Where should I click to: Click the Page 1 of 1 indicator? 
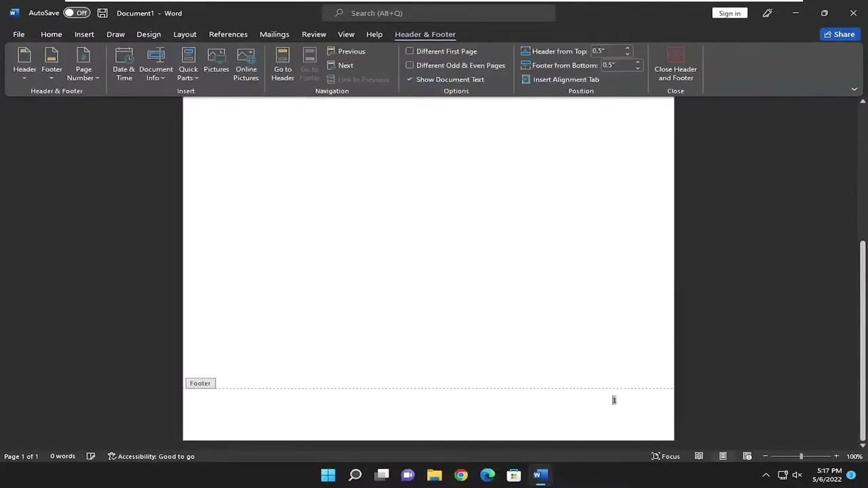pos(21,456)
